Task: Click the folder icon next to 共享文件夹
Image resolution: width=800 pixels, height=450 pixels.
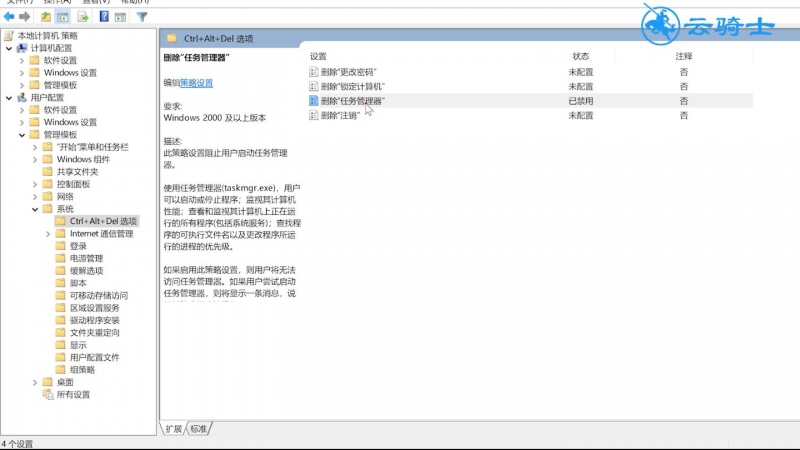Action: click(47, 171)
